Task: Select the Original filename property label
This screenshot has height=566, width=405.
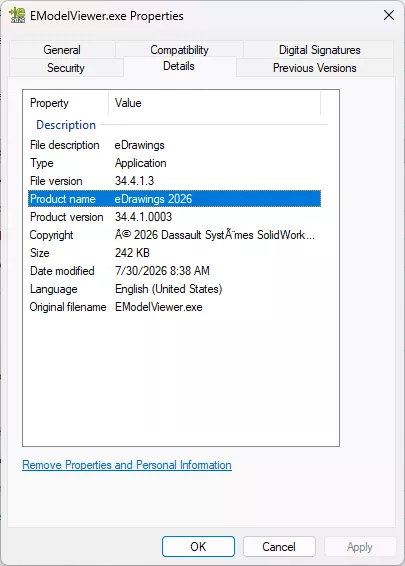Action: (68, 307)
